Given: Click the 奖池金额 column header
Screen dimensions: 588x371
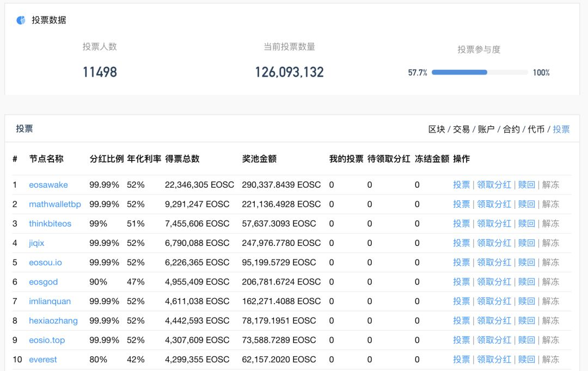Looking at the screenshot, I should 259,159.
